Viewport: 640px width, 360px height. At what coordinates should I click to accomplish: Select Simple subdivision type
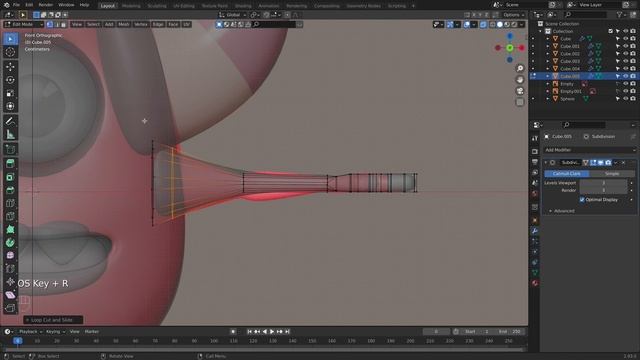coord(612,173)
